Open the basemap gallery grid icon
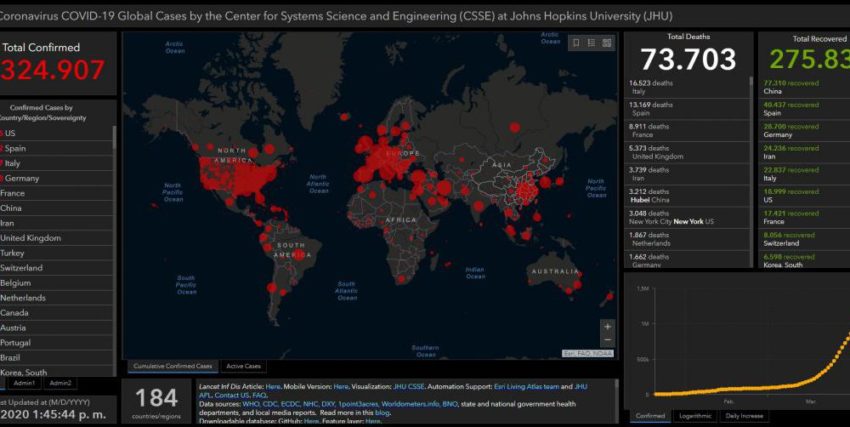850x427 pixels. click(606, 43)
